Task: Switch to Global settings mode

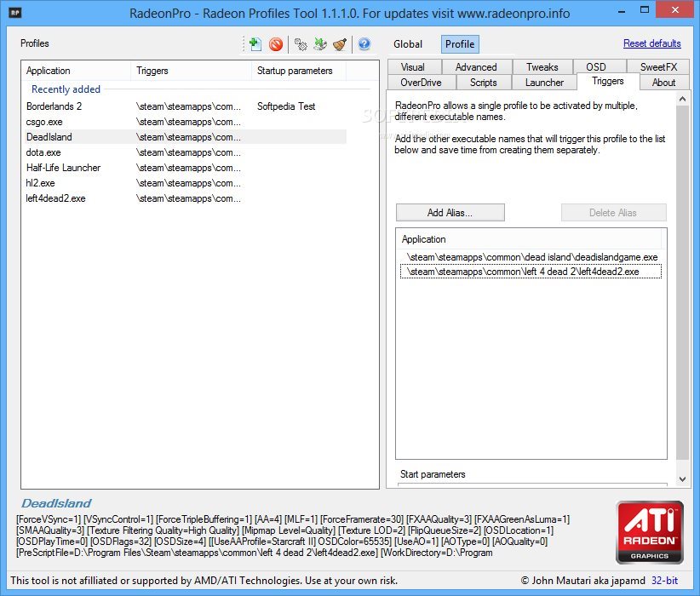Action: point(408,44)
